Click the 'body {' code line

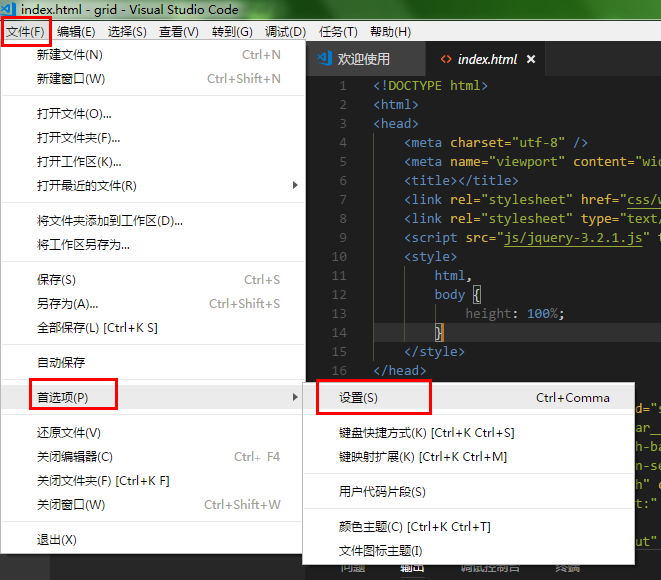point(458,295)
